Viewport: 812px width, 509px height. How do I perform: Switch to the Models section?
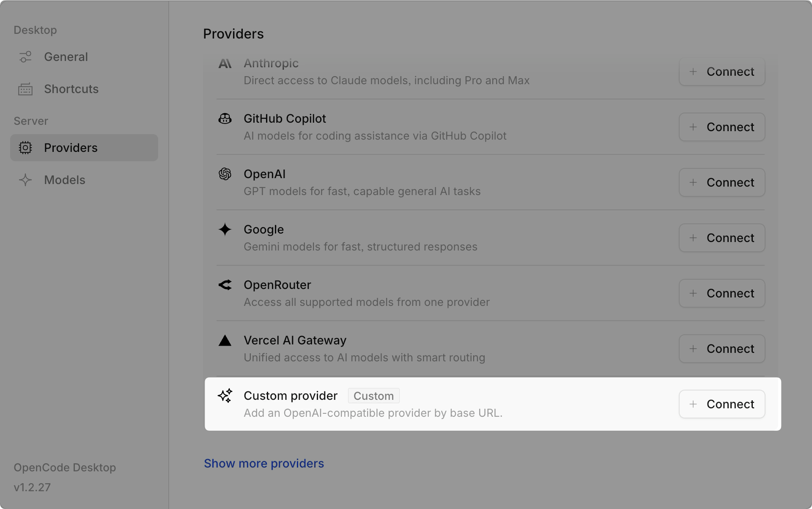[x=64, y=180]
